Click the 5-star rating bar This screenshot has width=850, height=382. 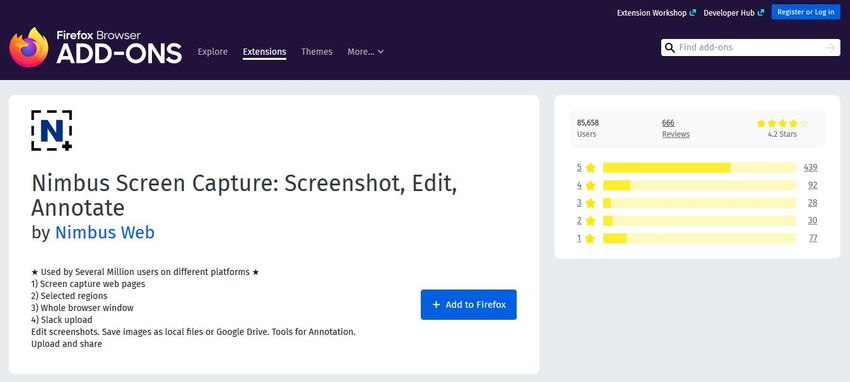(699, 167)
